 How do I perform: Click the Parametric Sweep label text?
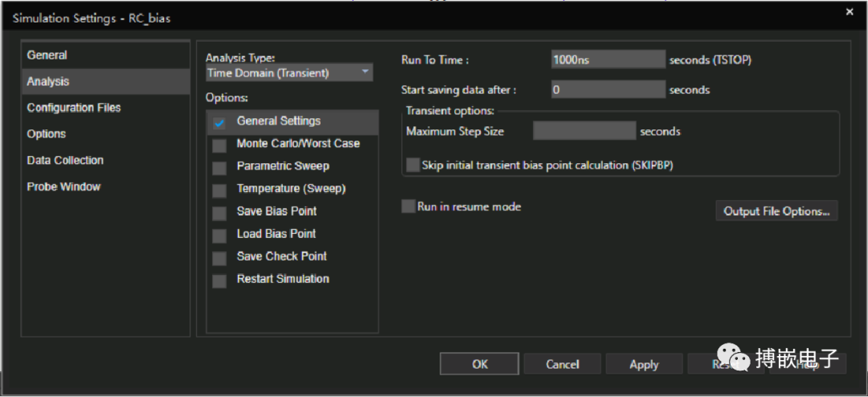pos(283,166)
